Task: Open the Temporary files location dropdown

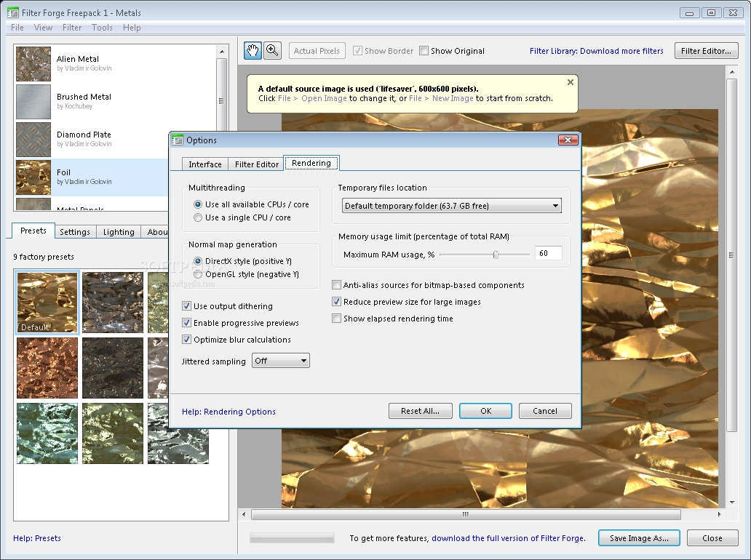Action: [452, 206]
